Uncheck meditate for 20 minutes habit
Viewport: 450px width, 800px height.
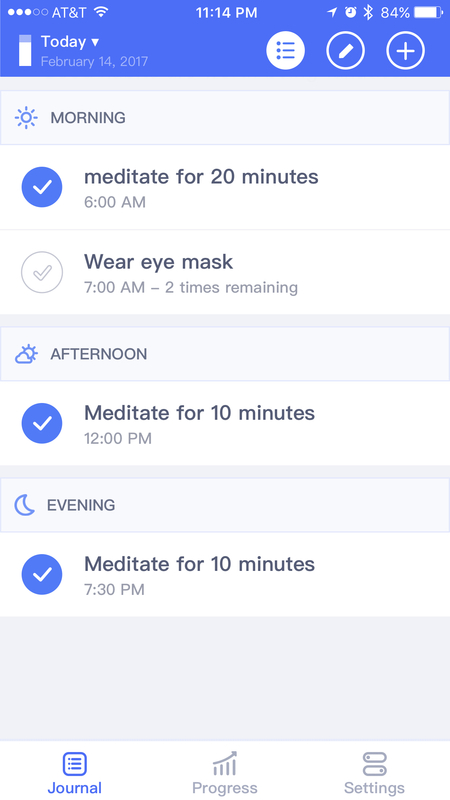42,187
